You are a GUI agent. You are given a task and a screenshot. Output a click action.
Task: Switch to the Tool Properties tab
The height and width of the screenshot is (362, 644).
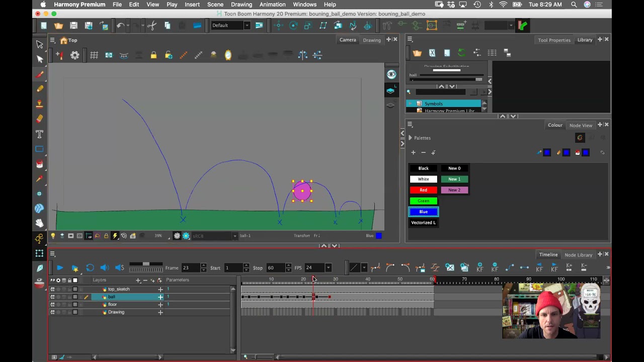[554, 40]
